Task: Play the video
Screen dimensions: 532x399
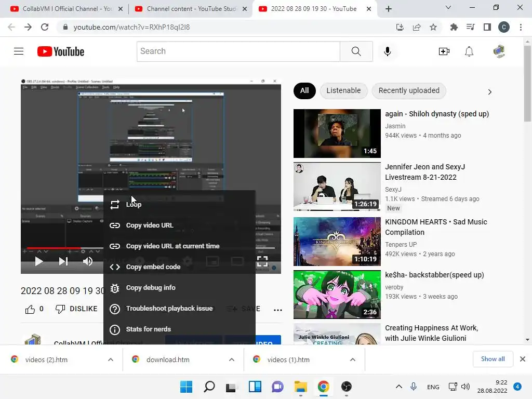Action: [x=38, y=261]
